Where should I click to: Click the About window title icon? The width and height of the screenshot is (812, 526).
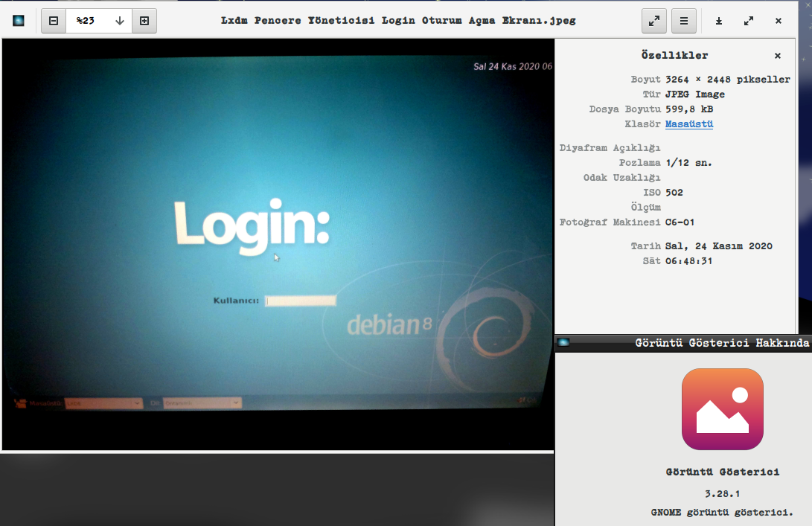(564, 342)
